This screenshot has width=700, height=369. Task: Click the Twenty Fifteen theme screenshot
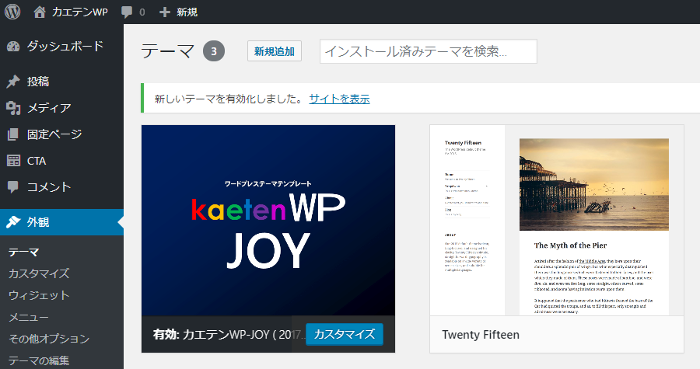click(x=557, y=220)
